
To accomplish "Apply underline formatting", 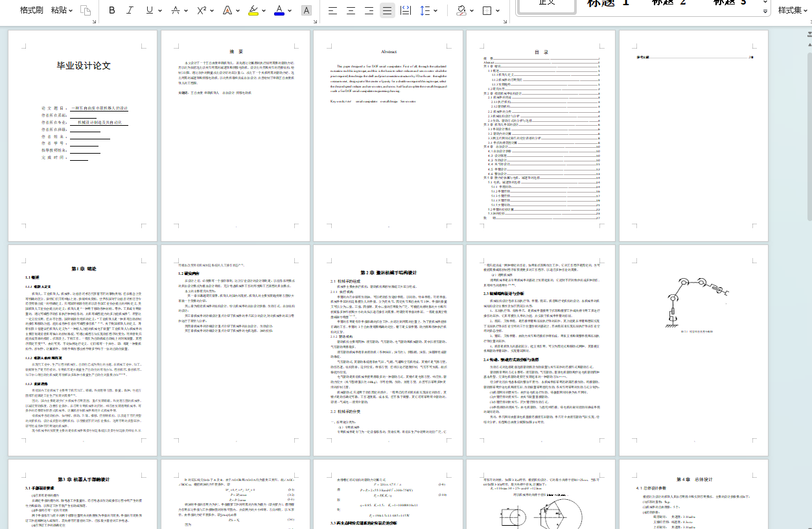I will [150, 10].
